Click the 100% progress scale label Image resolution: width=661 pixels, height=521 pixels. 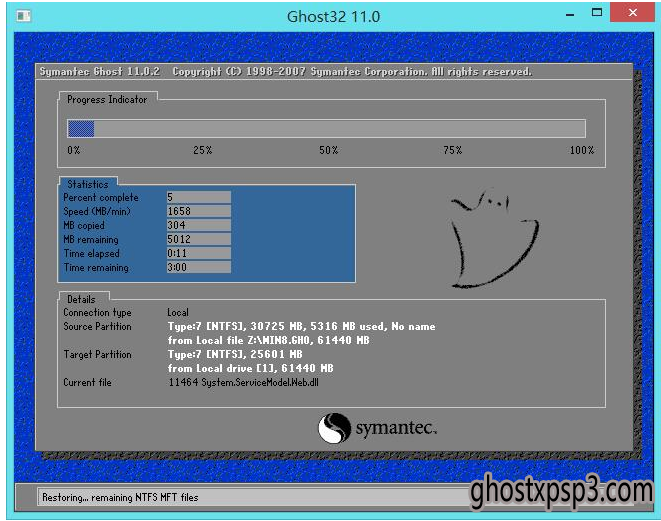(x=582, y=150)
